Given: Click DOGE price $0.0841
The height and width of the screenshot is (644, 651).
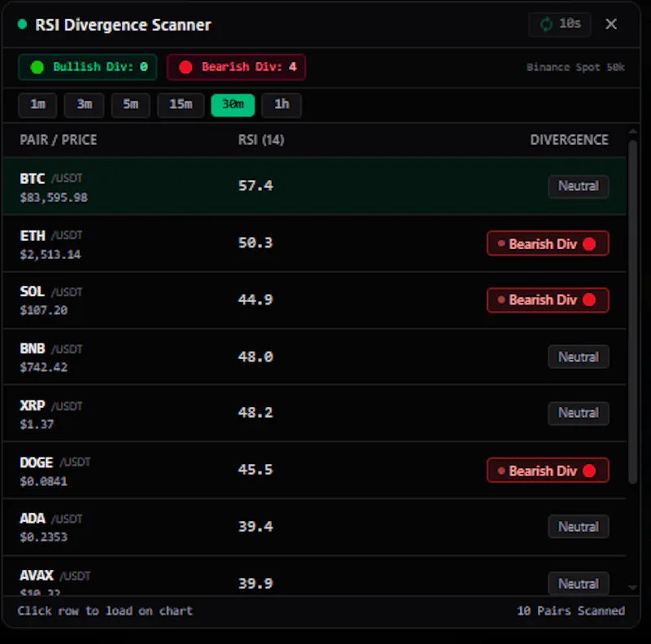Looking at the screenshot, I should point(44,481).
